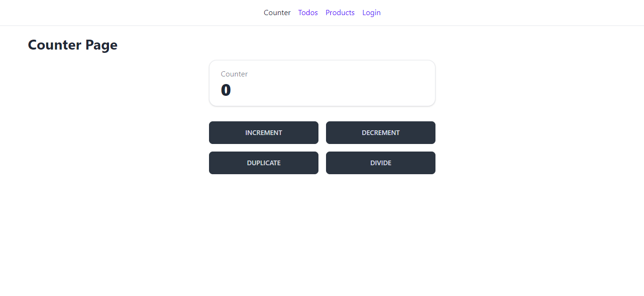This screenshot has height=296, width=644.
Task: Navigate to the Todos list
Action: pos(308,13)
